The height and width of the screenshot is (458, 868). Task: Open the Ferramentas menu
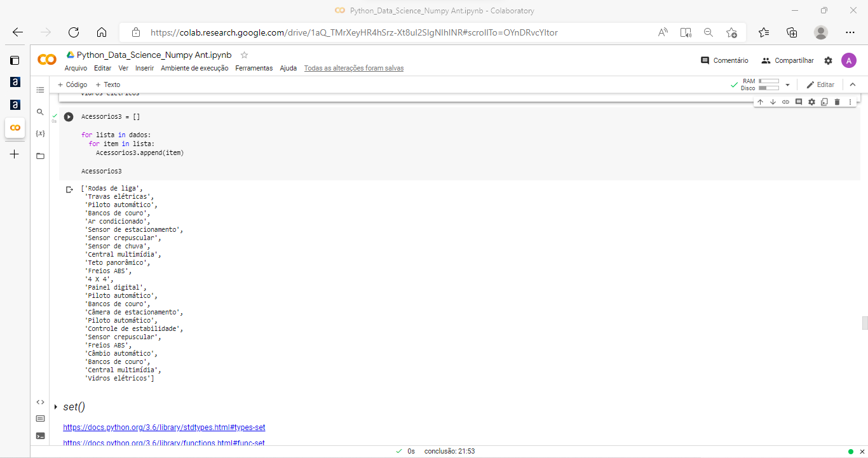point(254,68)
